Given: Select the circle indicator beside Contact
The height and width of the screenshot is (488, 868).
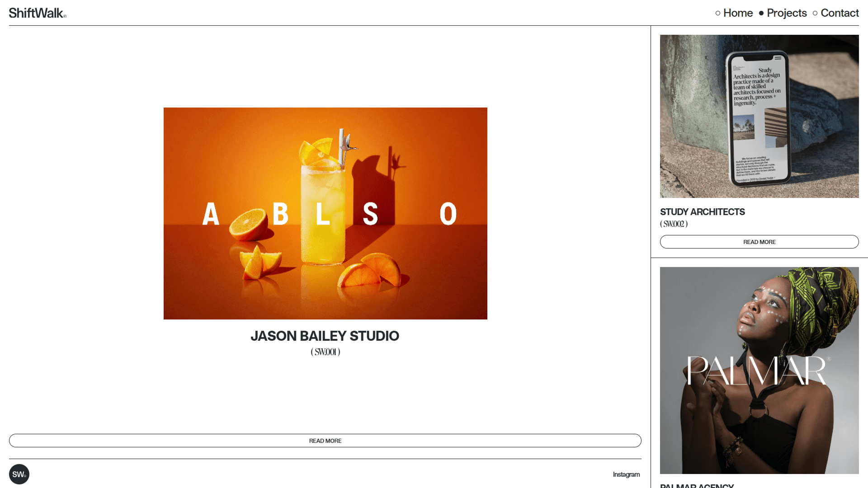Looking at the screenshot, I should (x=815, y=13).
